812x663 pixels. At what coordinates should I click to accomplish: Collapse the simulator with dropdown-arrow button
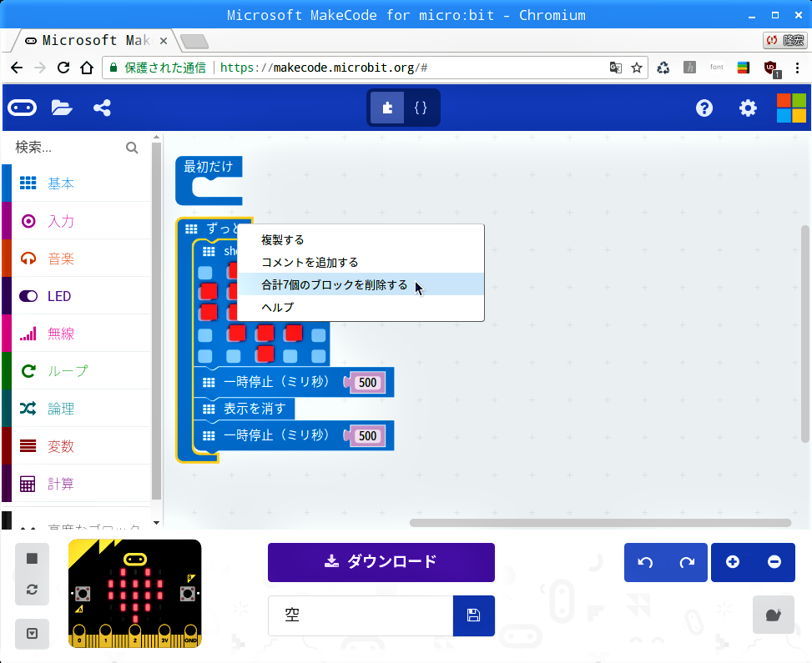(32, 634)
